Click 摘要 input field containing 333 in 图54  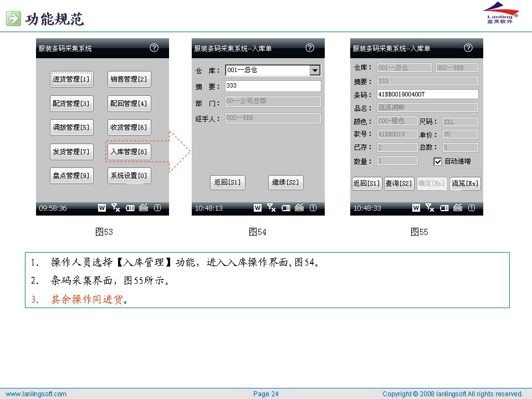click(273, 86)
